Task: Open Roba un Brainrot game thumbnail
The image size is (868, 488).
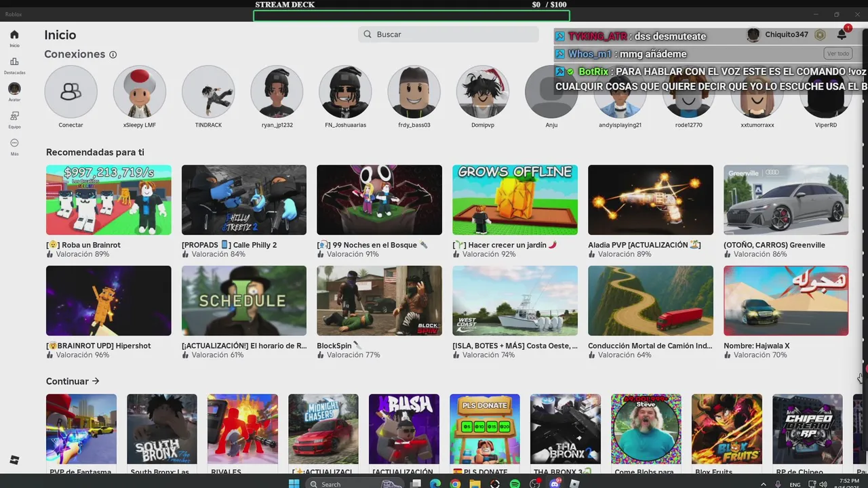Action: point(108,200)
